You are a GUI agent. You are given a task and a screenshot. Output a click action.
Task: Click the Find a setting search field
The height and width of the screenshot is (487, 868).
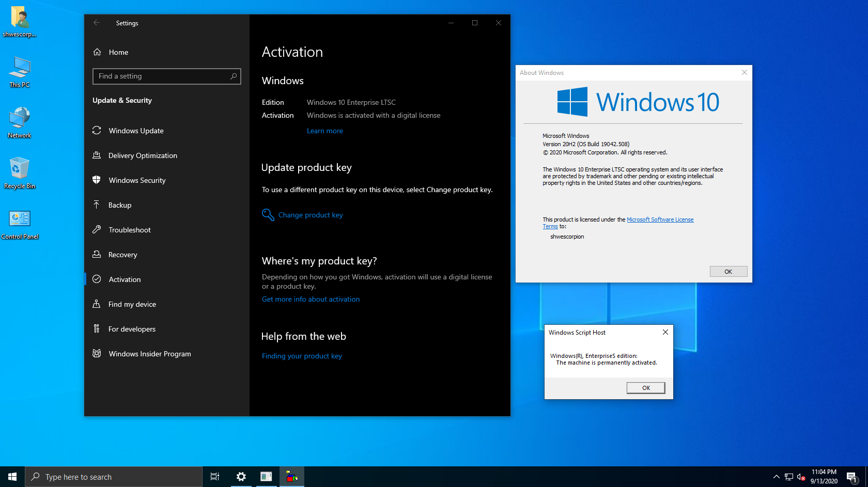click(x=167, y=76)
